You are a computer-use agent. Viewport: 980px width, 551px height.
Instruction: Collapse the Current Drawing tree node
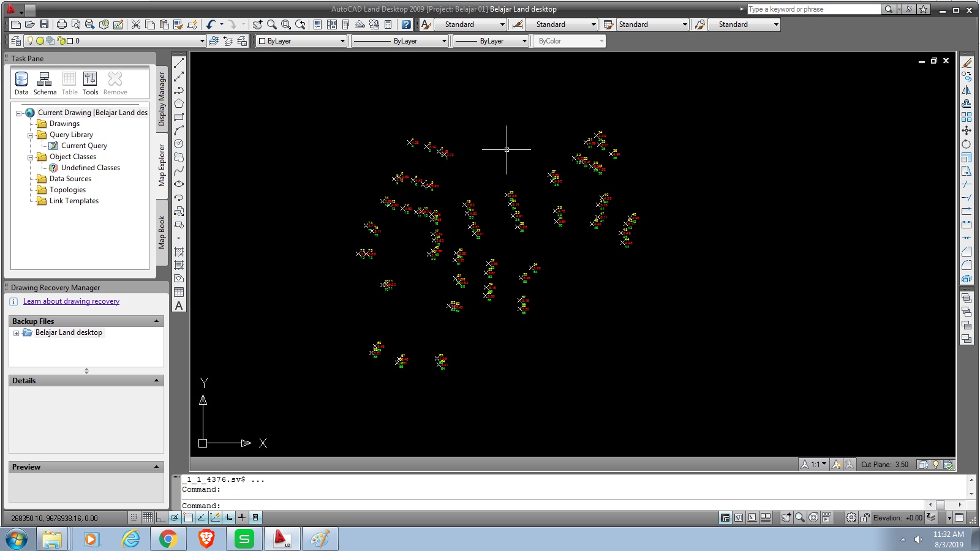18,113
